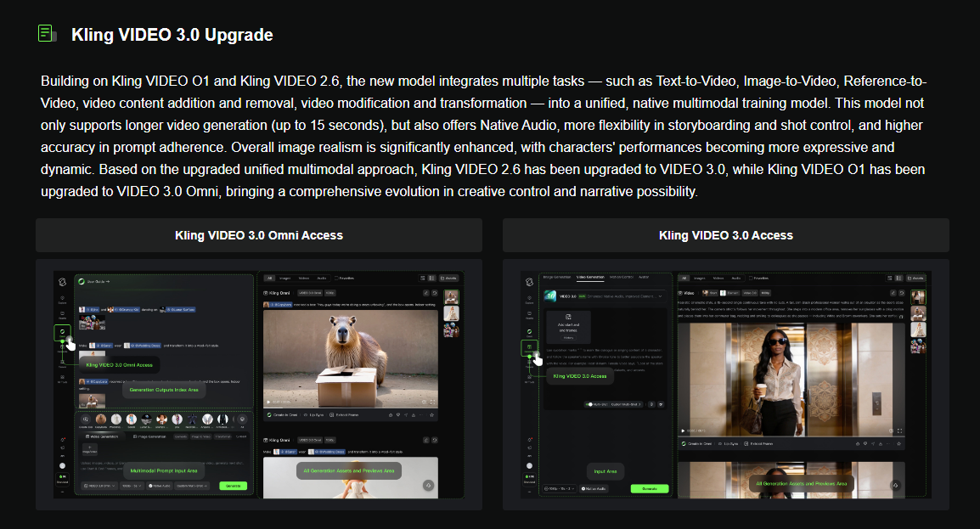The image size is (980, 529).
Task: Select a wedding dress thumbnail in asset strip
Action: click(x=451, y=312)
